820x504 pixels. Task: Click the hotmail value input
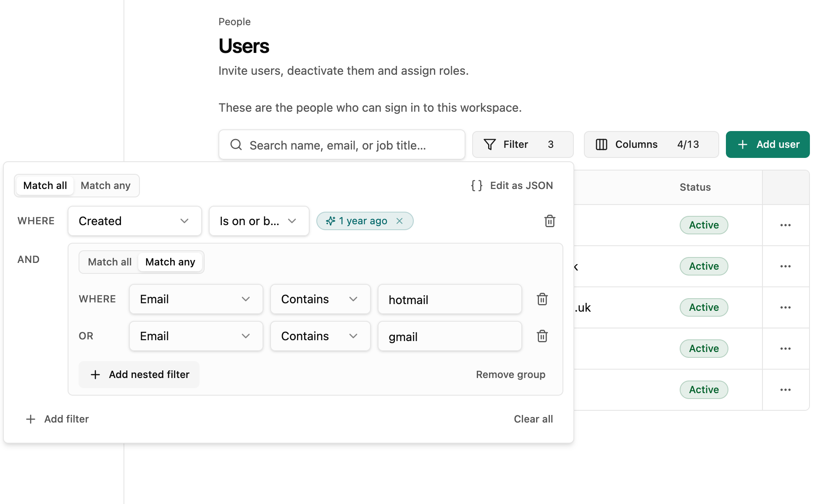[450, 299]
